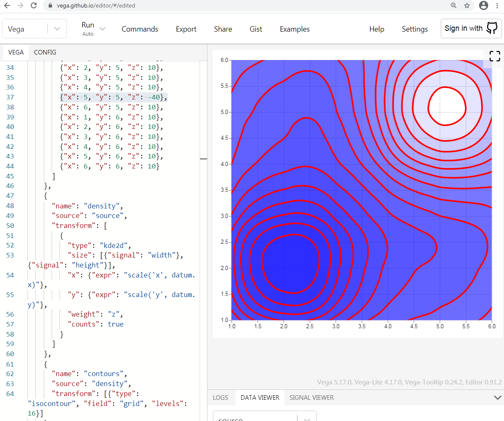This screenshot has width=504, height=421.
Task: Switch to the CONFIG tab
Action: (45, 52)
